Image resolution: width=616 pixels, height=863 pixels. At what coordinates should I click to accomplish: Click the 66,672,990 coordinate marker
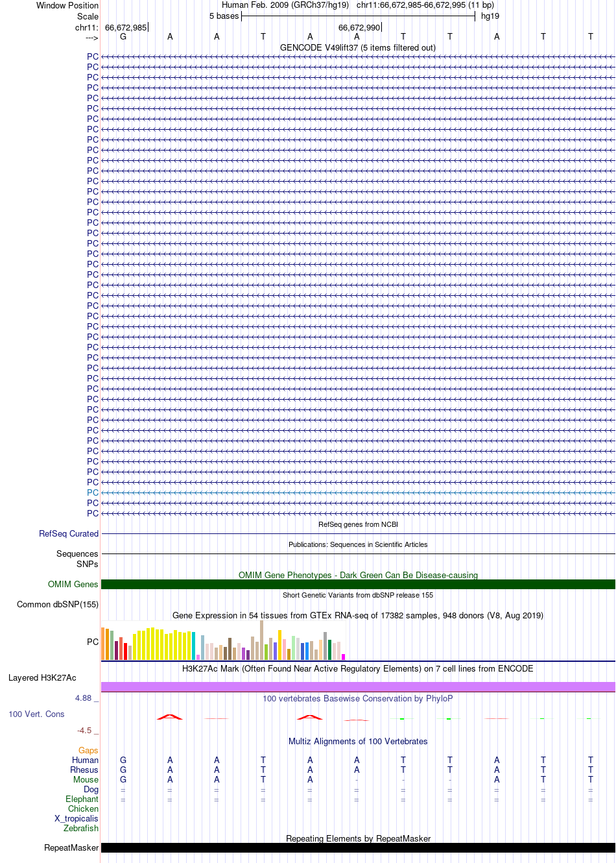(x=359, y=27)
